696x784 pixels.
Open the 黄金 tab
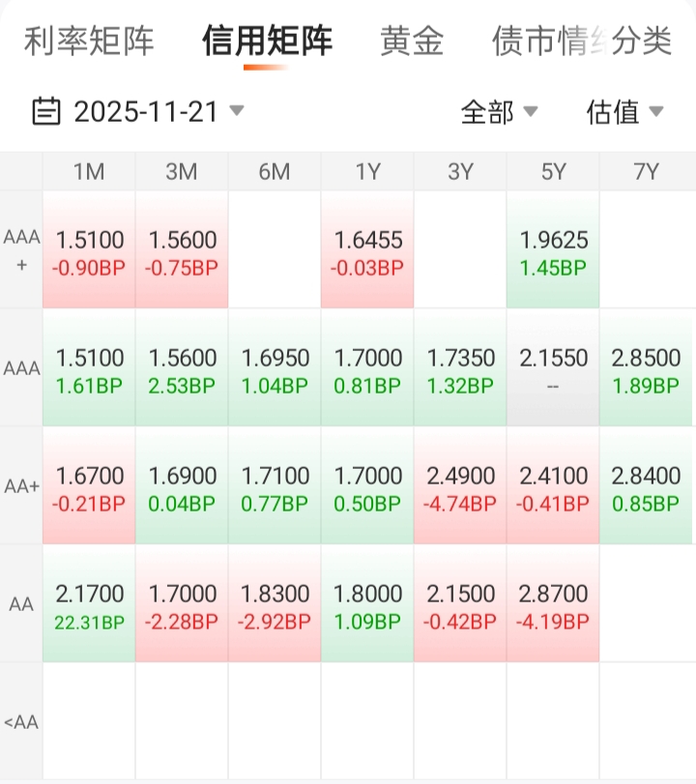coord(412,42)
